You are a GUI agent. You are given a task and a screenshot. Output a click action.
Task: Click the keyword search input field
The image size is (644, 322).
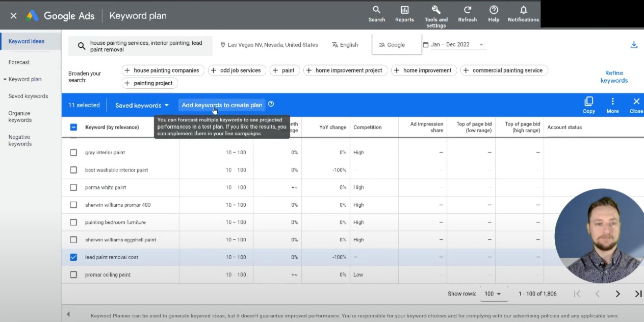pyautogui.click(x=141, y=46)
